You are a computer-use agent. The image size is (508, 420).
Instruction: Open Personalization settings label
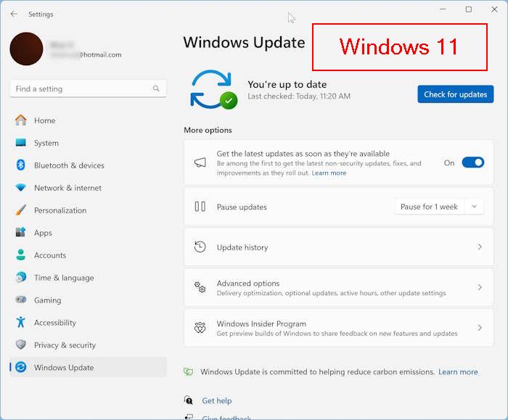click(60, 210)
